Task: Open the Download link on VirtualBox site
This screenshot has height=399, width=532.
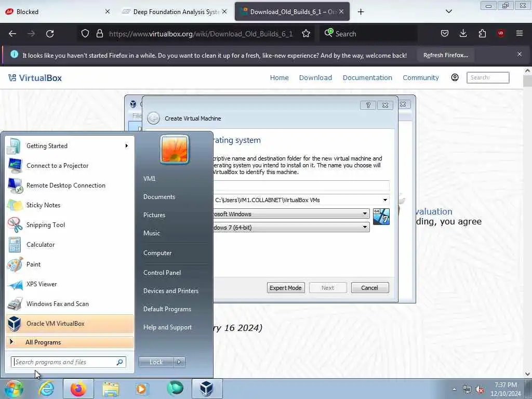Action: (x=315, y=77)
